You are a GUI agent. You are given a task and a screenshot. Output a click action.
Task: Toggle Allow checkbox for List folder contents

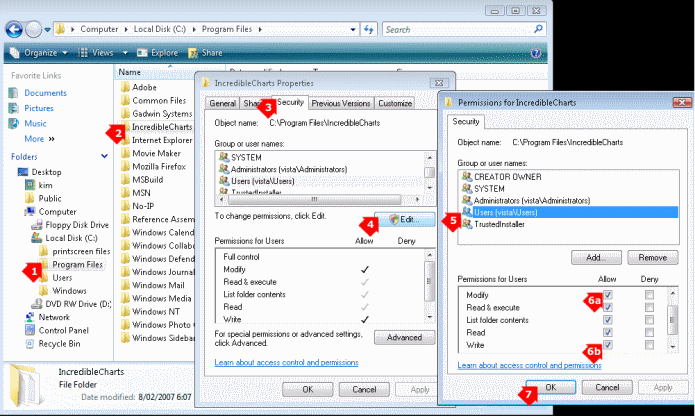(608, 320)
